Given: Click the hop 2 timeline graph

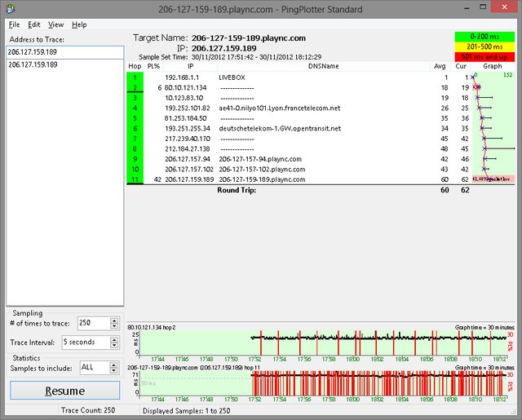Looking at the screenshot, I should (318, 342).
